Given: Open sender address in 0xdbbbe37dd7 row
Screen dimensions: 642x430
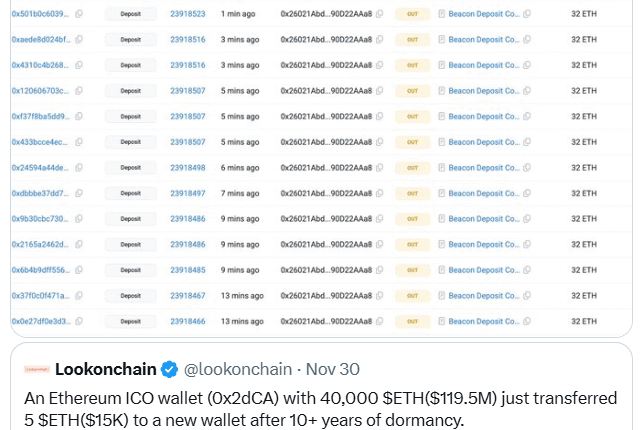Looking at the screenshot, I should pyautogui.click(x=325, y=193).
